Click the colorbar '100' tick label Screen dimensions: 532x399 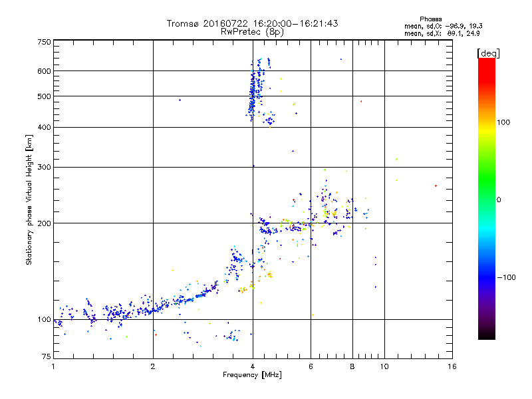point(503,122)
